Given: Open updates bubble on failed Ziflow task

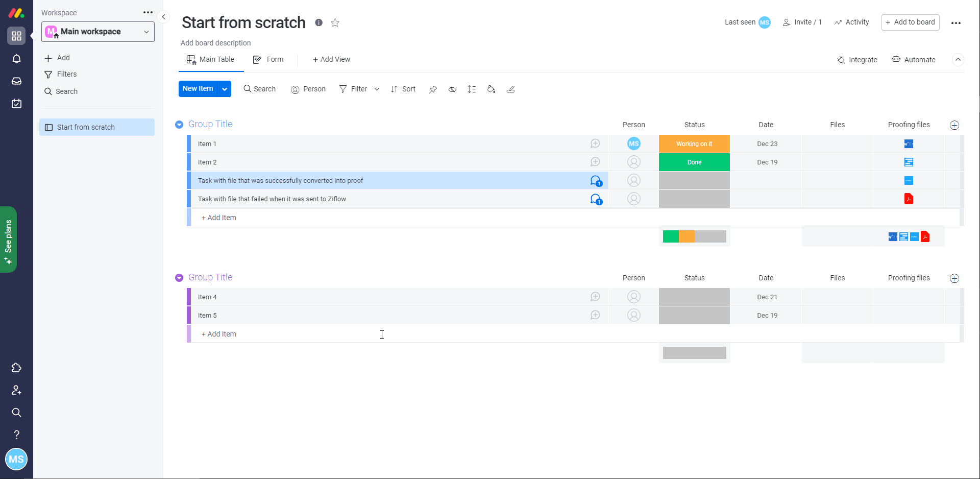Looking at the screenshot, I should pyautogui.click(x=596, y=199).
